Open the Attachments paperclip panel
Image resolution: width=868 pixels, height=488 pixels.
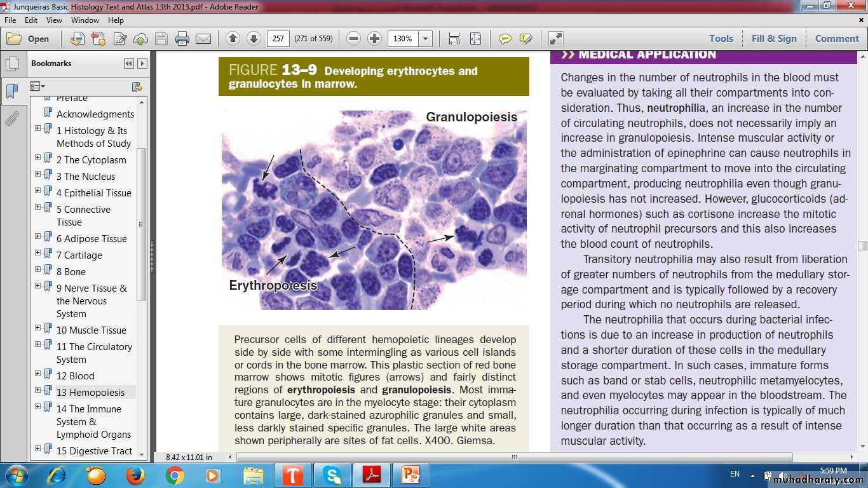[12, 118]
